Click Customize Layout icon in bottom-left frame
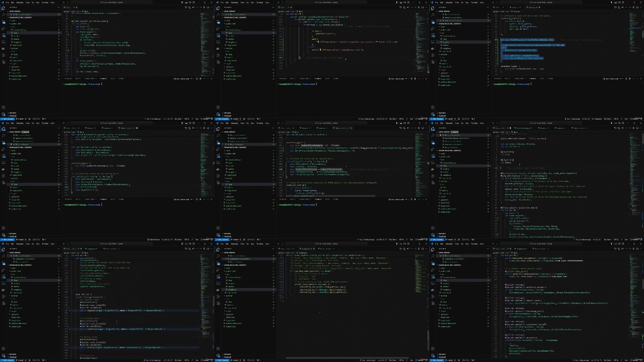Screen dimensions: 644x362 194,244
